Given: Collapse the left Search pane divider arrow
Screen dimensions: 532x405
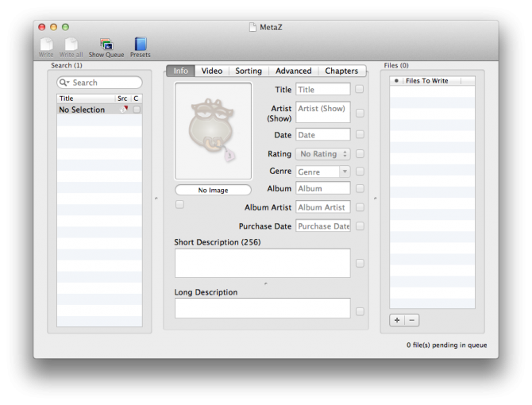Looking at the screenshot, I should coord(156,198).
